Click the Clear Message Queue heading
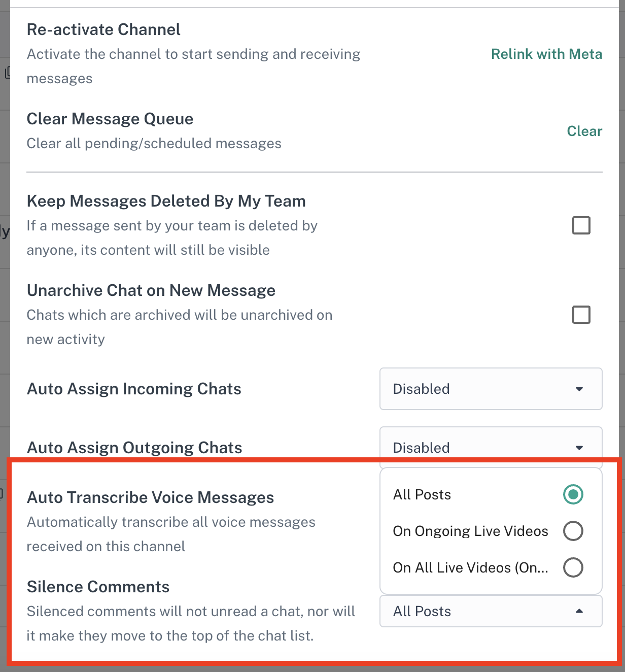The height and width of the screenshot is (672, 625). 110,119
